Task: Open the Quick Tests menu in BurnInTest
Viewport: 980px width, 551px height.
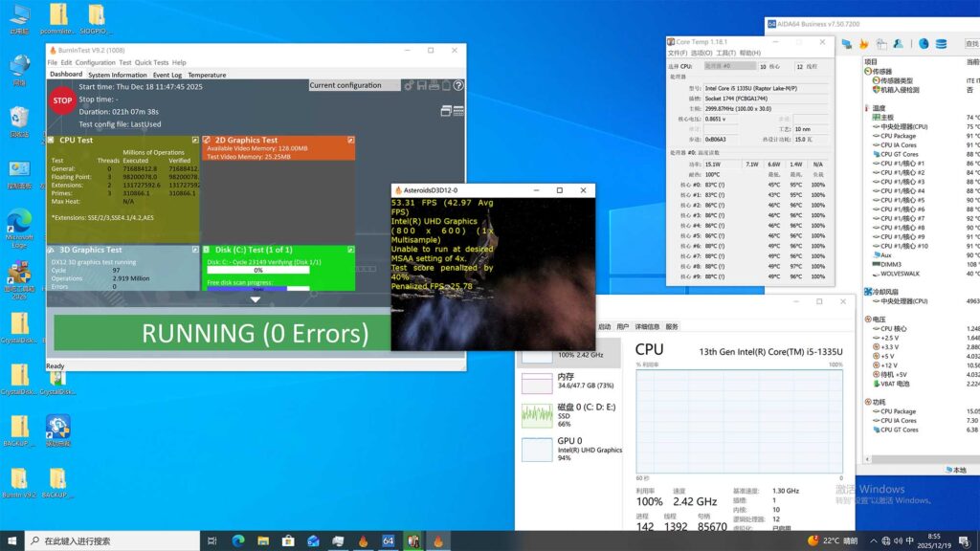Action: (151, 62)
